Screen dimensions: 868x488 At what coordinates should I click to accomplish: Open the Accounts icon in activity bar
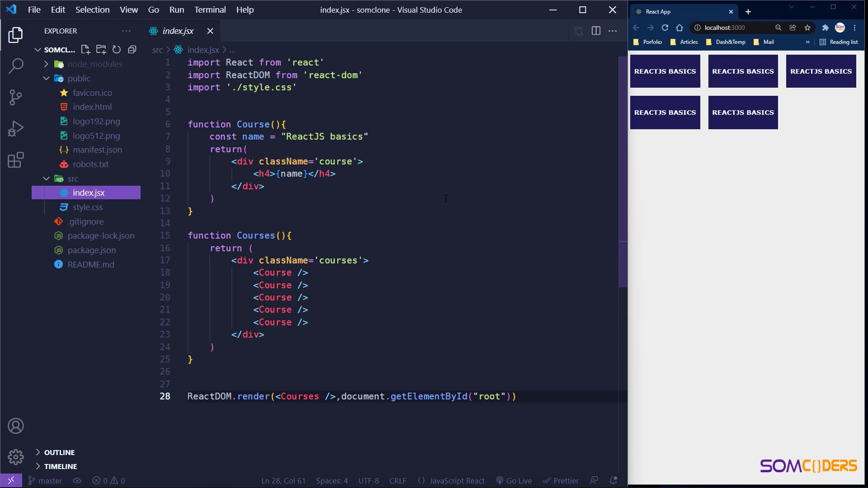[16, 426]
